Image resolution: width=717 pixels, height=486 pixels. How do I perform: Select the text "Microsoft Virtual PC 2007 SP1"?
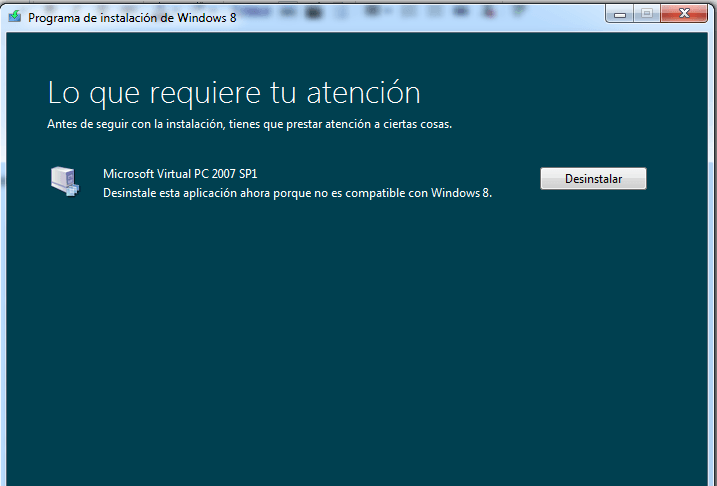[180, 174]
